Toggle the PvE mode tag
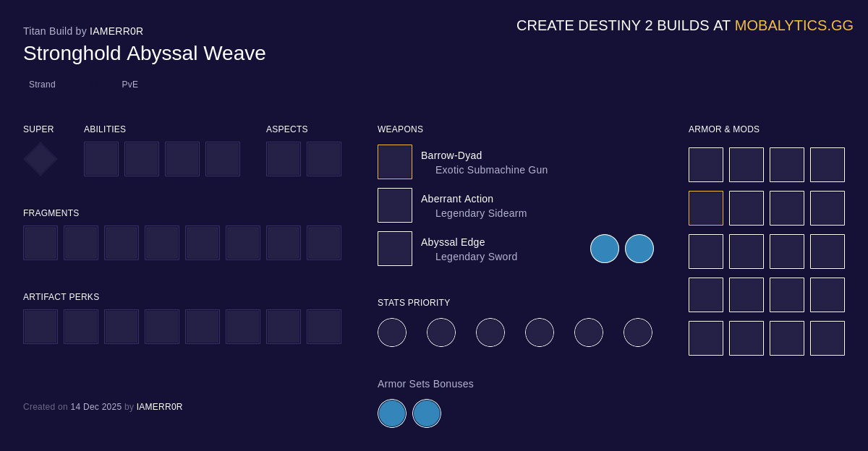The image size is (868, 451). coord(129,85)
